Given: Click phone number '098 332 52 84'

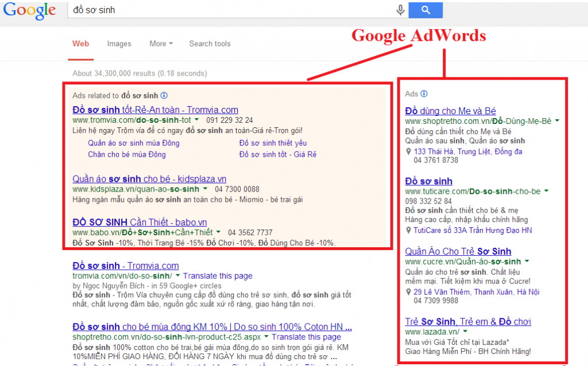Looking at the screenshot, I should click(428, 201).
